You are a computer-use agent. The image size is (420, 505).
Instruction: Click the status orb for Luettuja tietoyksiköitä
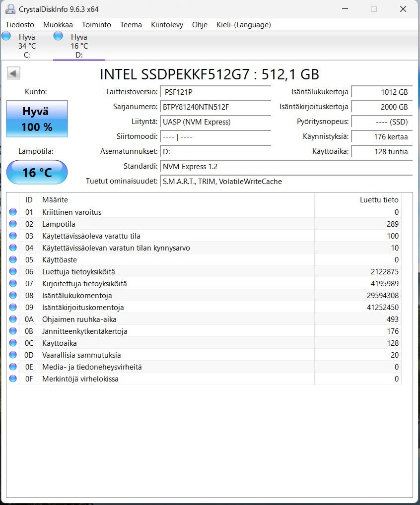(13, 271)
